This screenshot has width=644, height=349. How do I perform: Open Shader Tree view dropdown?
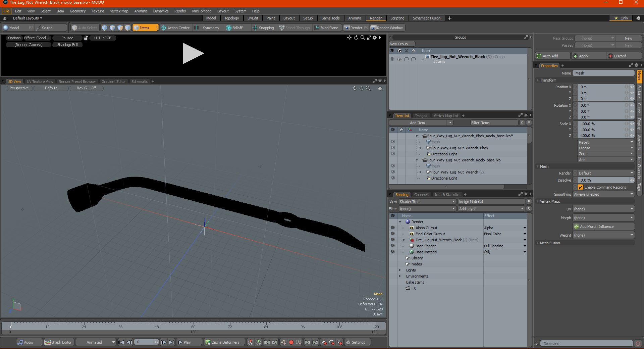click(x=427, y=202)
